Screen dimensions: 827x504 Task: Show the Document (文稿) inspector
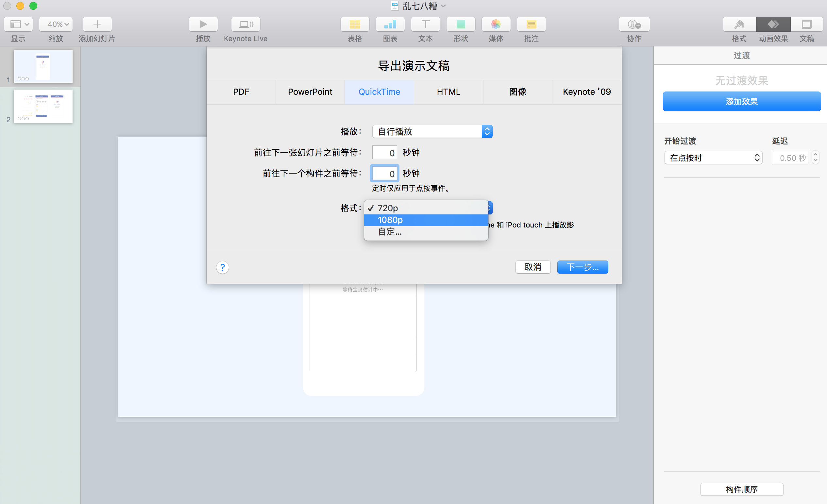click(x=807, y=24)
